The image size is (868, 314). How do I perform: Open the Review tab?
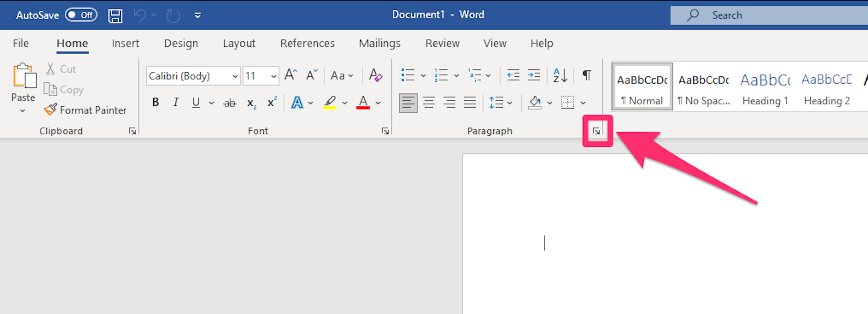pyautogui.click(x=442, y=43)
